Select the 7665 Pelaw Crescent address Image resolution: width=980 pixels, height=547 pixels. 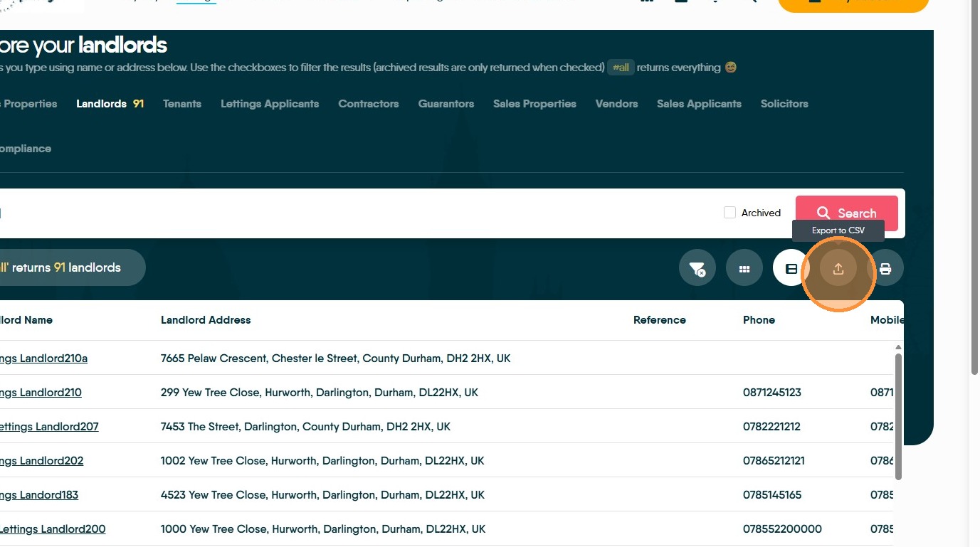tap(336, 359)
